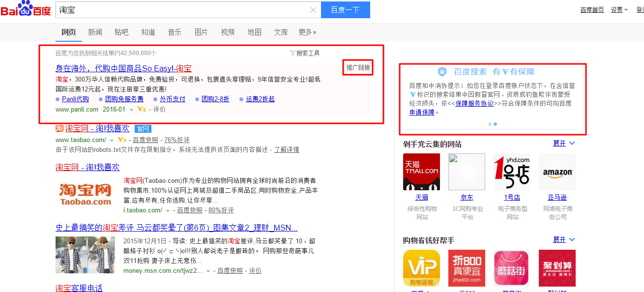Viewport: 644px width, 292px height.
Task: Expand 购物省钱好帮手 with 展开
Action: 563,240
